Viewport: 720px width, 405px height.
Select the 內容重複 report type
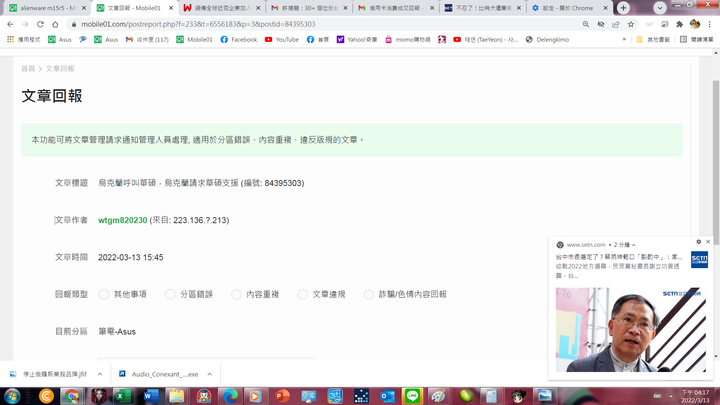(236, 294)
